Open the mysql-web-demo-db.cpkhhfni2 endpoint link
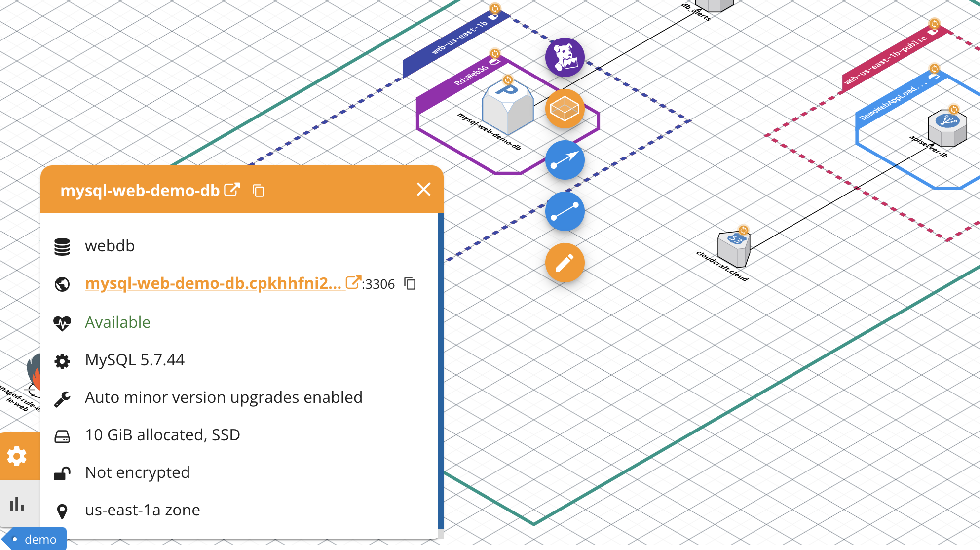 point(213,283)
